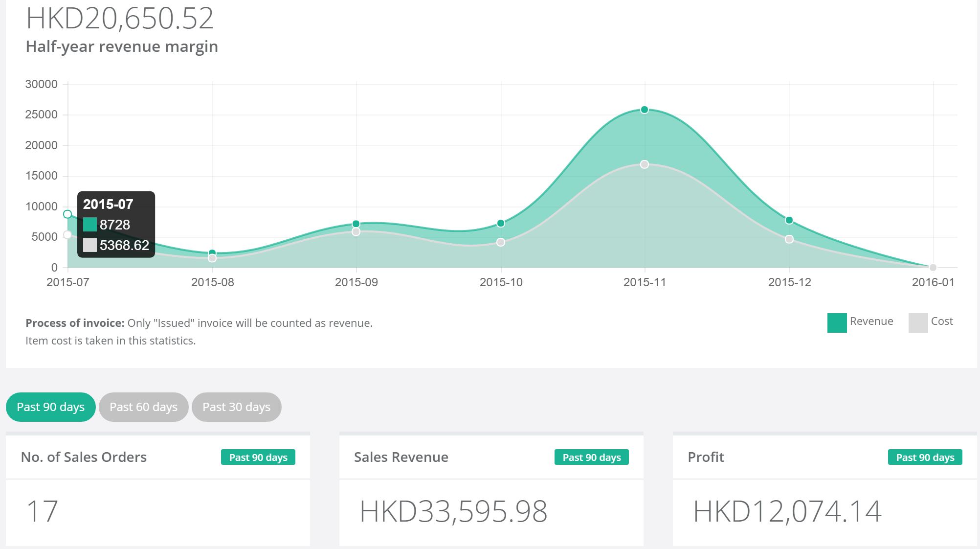The height and width of the screenshot is (549, 980).
Task: Click the 5368.62 value in chart tooltip
Action: pos(124,245)
